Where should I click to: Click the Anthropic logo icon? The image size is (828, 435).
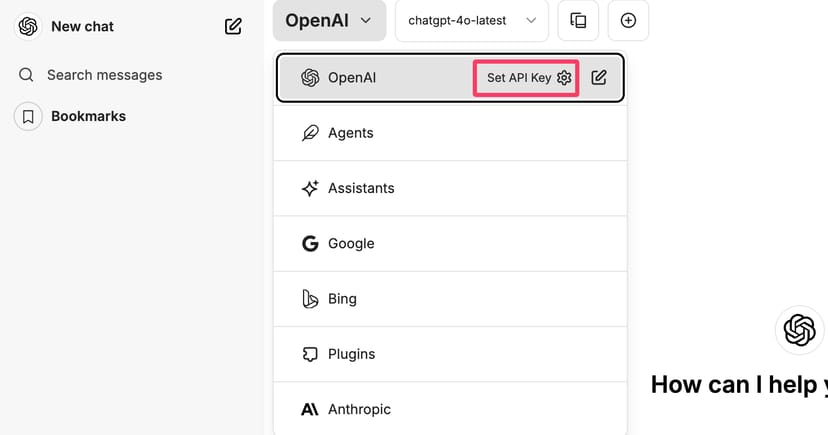click(310, 409)
